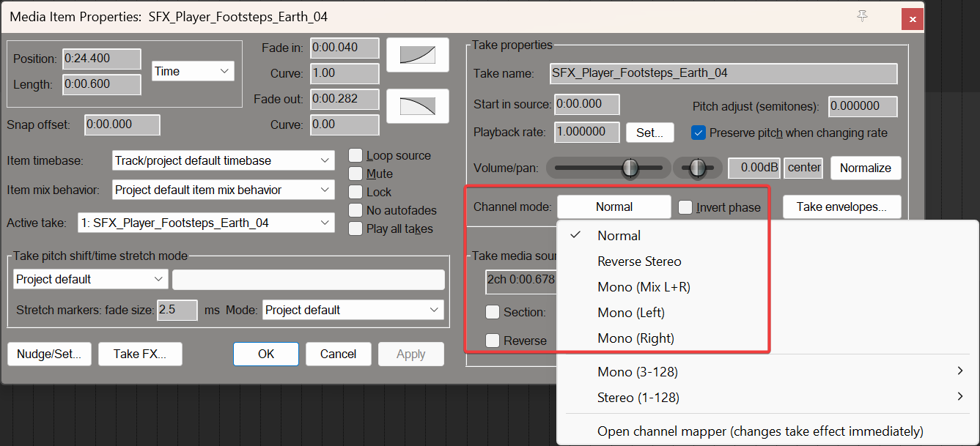Open stretch markers Mode dropdown
Screen dimensions: 980x446
click(x=353, y=310)
